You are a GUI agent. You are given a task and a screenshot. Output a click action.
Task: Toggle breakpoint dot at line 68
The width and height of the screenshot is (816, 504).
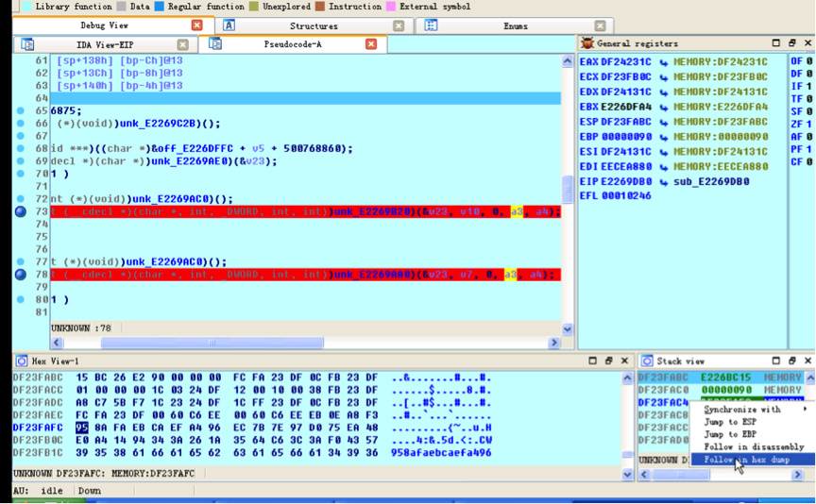(x=20, y=148)
